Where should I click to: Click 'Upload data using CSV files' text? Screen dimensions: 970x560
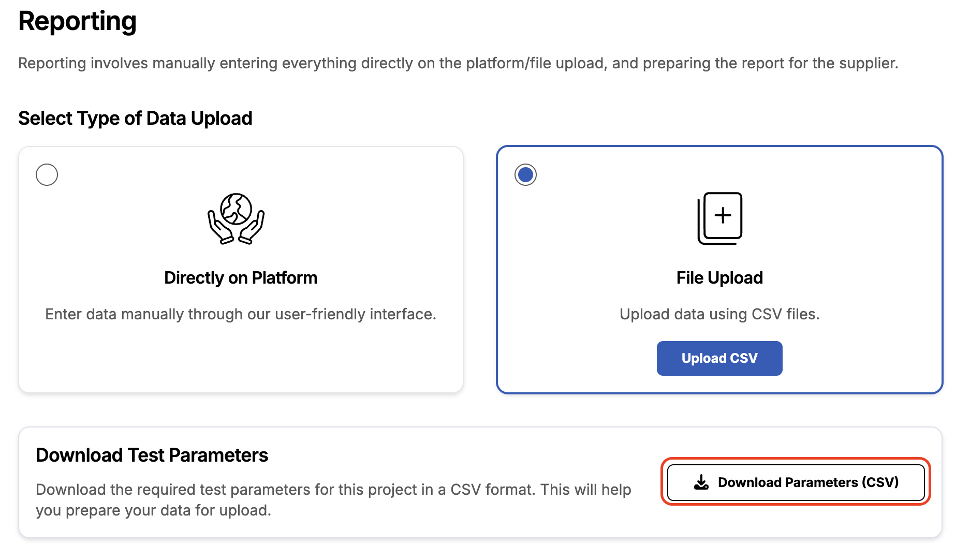pos(719,314)
